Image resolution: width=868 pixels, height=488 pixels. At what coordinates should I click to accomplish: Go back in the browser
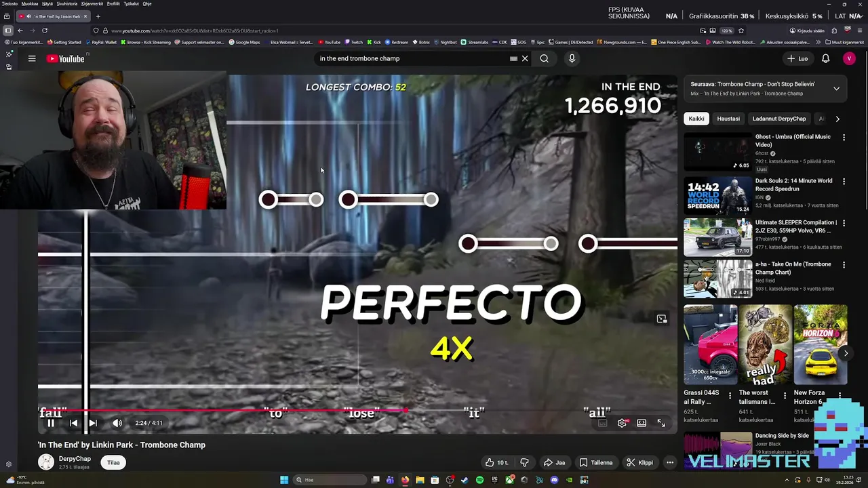20,30
